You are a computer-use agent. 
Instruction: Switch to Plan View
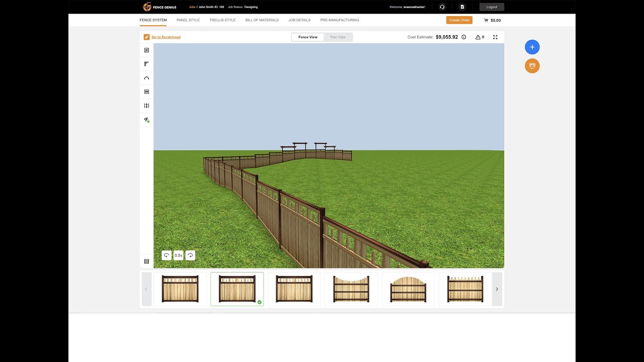pyautogui.click(x=338, y=37)
